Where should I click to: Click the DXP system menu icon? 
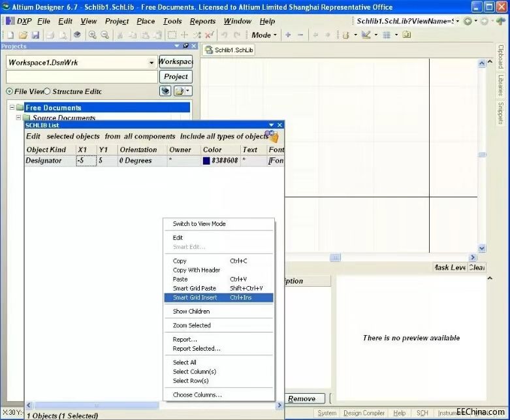tap(9, 21)
